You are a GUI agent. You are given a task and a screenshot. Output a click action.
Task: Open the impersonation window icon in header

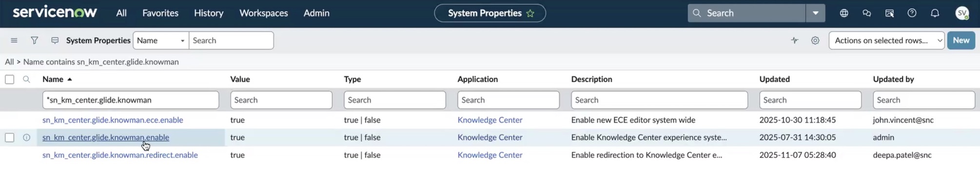pyautogui.click(x=889, y=13)
